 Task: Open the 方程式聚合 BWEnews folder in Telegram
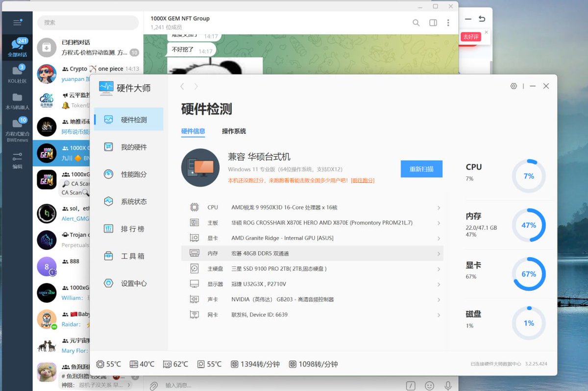[x=17, y=129]
